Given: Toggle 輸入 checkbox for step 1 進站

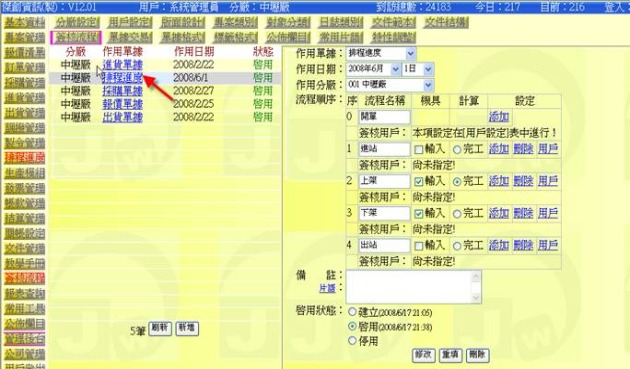Looking at the screenshot, I should pyautogui.click(x=419, y=150).
